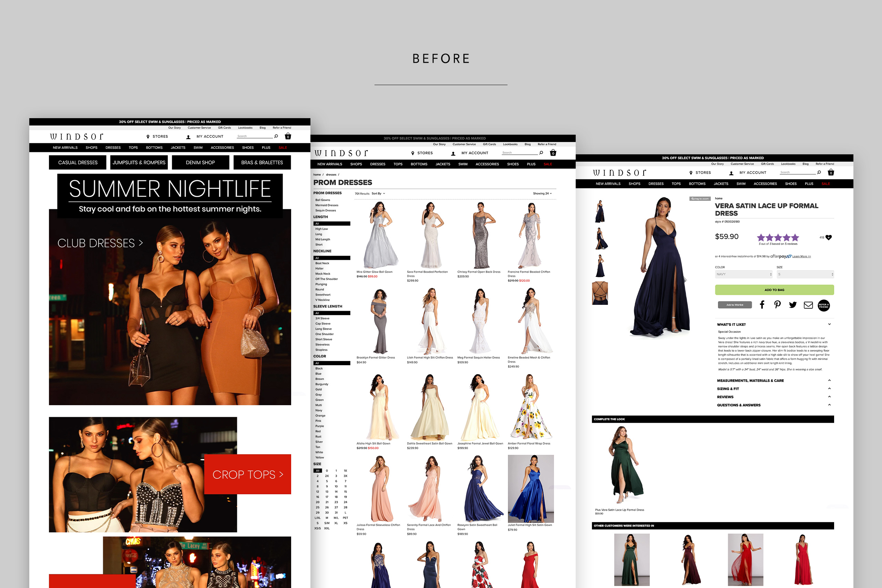
Task: Pin the Vera dress with Pinterest icon
Action: click(x=777, y=305)
